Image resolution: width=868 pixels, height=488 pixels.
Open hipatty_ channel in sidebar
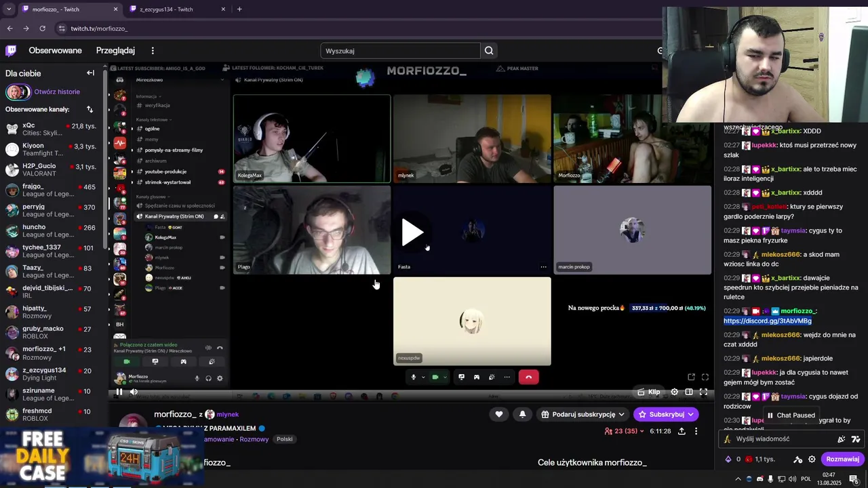click(51, 312)
